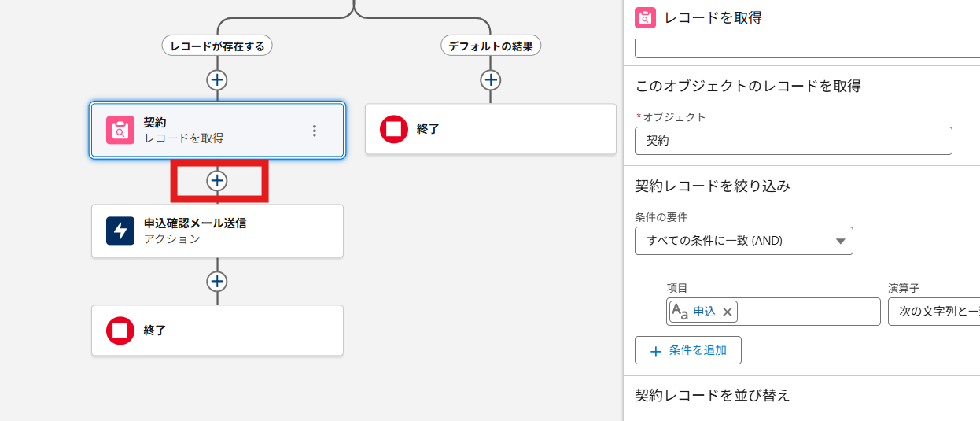Click 項目 input field with 申込
The image size is (980, 421).
pyautogui.click(x=806, y=312)
